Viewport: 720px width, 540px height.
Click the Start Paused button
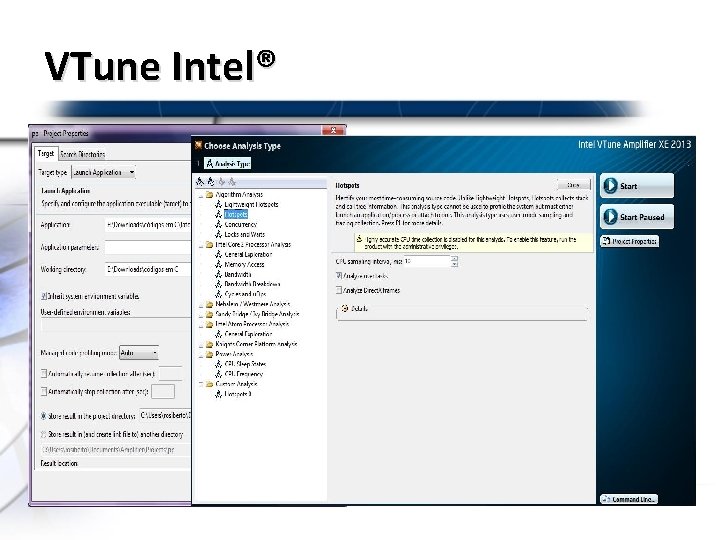point(637,217)
